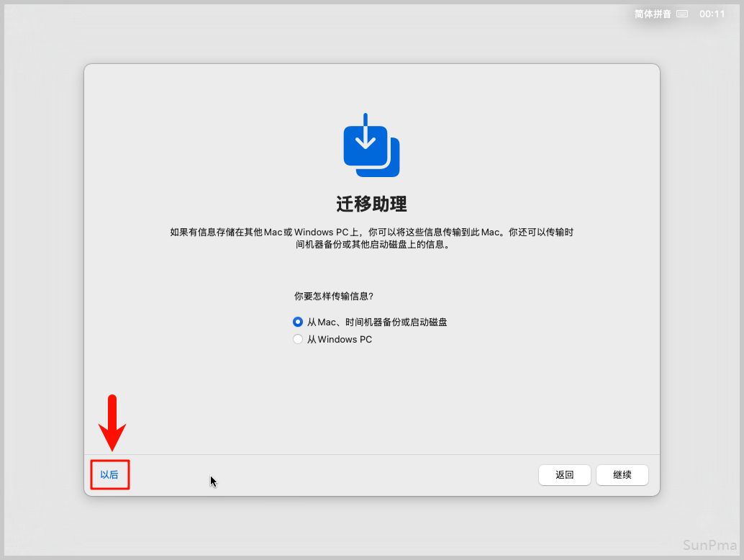Screen dimensions: 744x560
Task: Click the 从 Mac、时间机器备份或启动磁盘 label text
Action: point(377,322)
